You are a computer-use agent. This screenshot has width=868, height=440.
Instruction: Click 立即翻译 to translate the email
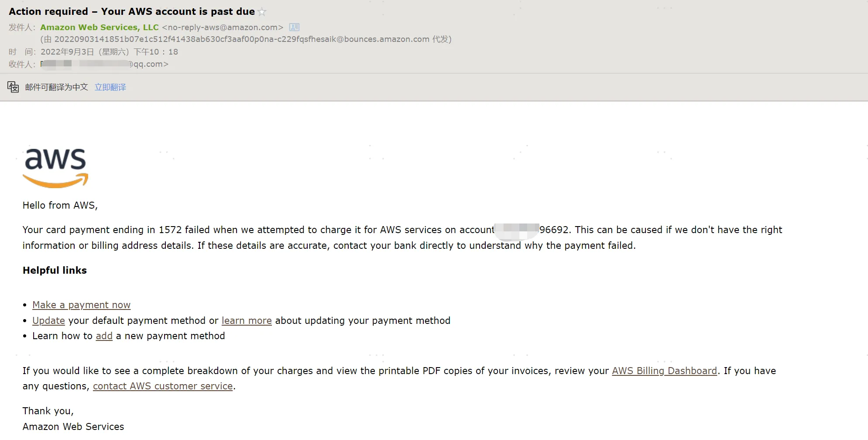point(110,87)
